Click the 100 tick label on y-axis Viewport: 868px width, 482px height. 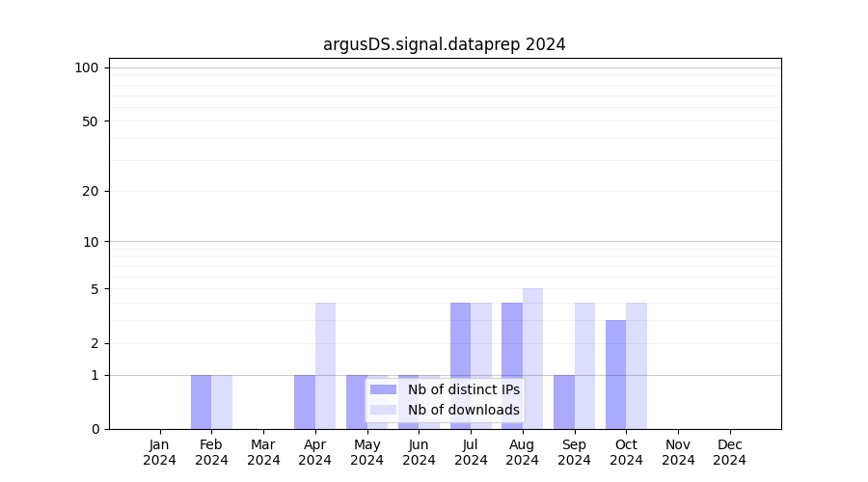point(87,67)
